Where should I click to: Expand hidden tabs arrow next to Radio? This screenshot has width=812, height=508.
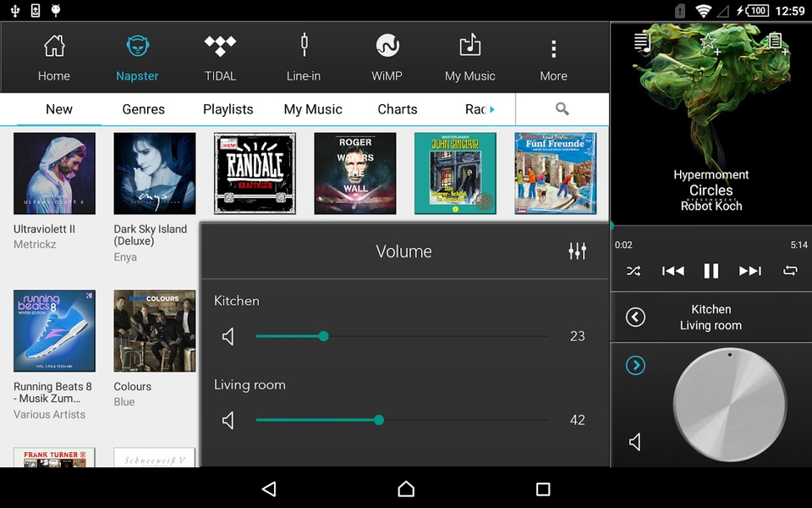492,109
